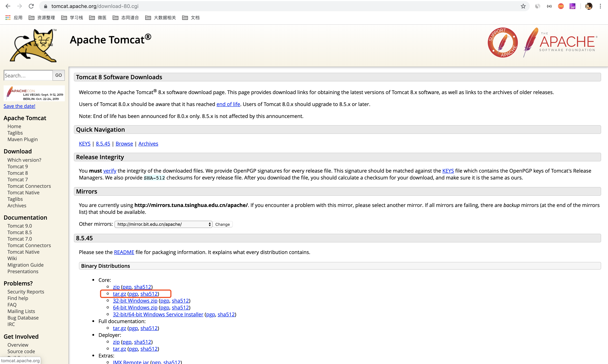Viewport: 608px width, 364px height.
Task: Bookmark this page with the star icon
Action: point(523,6)
